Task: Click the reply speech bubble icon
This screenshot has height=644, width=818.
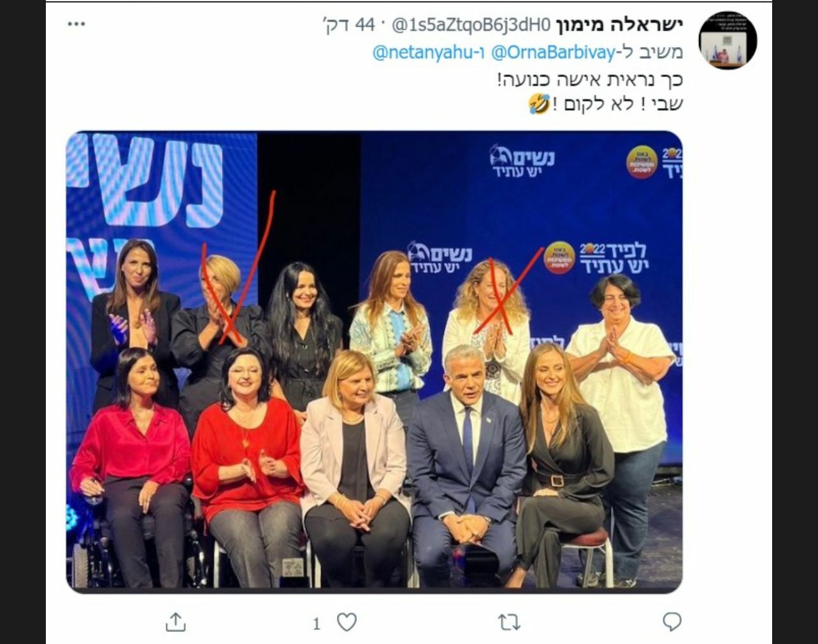Action: tap(671, 622)
